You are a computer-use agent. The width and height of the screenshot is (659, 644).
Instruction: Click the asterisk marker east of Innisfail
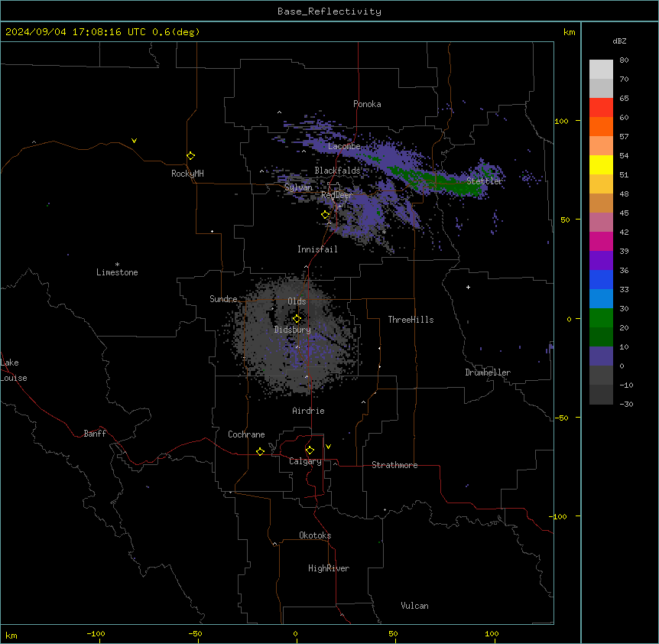pos(384,233)
